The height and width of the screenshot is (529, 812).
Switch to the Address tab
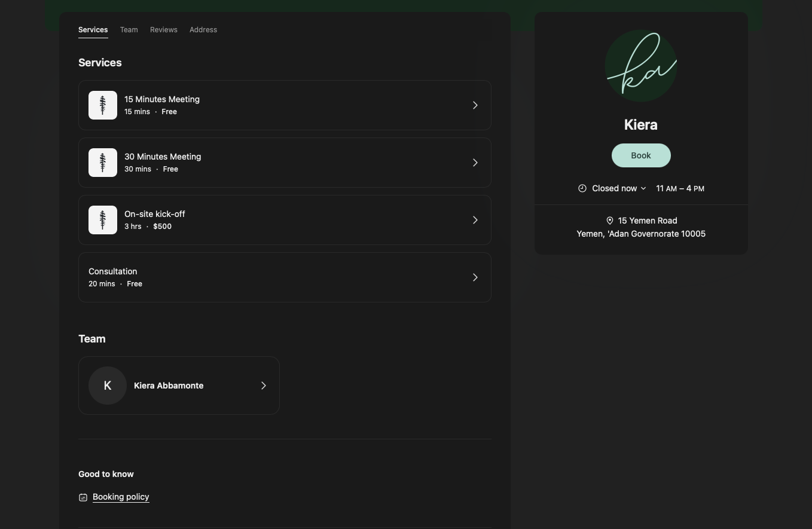pyautogui.click(x=203, y=29)
